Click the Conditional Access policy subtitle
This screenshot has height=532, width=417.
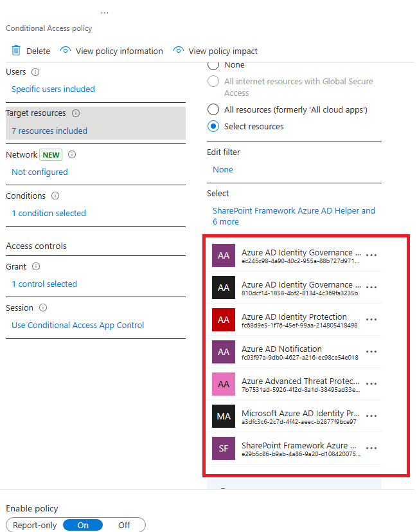tap(49, 28)
